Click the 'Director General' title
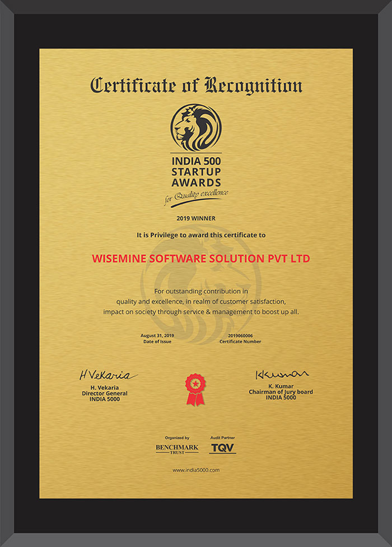392x547 pixels. click(x=105, y=393)
